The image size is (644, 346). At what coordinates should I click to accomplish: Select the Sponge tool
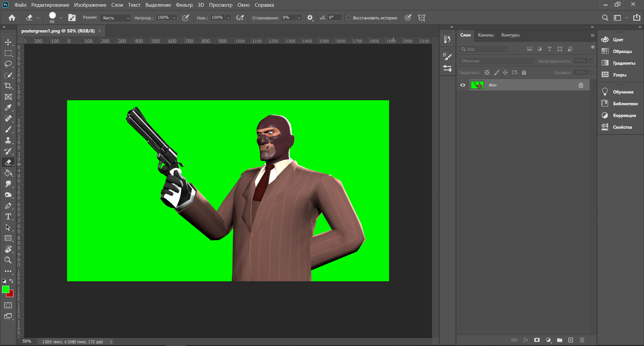click(8, 195)
